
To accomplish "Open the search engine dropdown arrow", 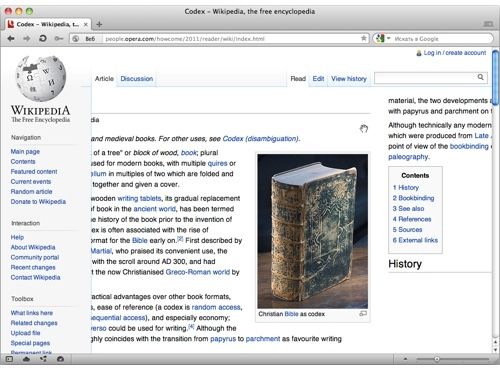I will click(x=388, y=39).
